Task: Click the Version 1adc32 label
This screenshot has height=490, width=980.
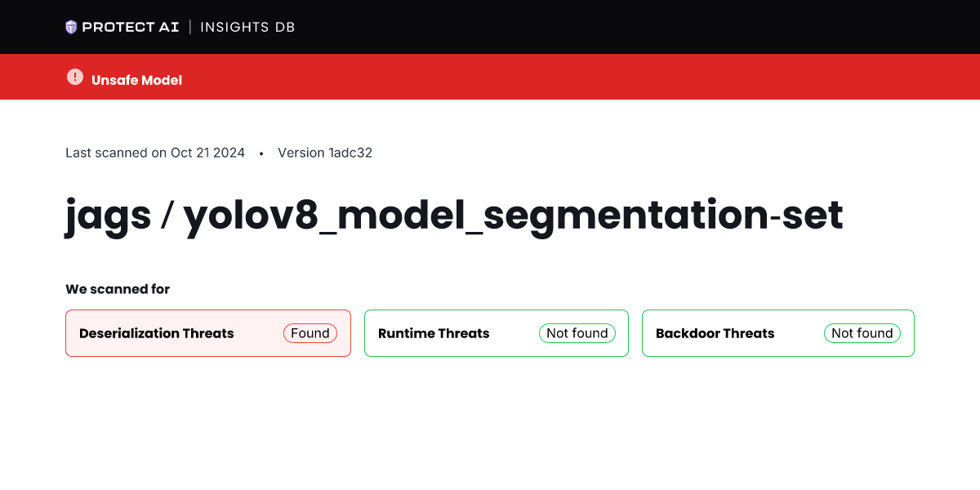Action: (x=325, y=153)
